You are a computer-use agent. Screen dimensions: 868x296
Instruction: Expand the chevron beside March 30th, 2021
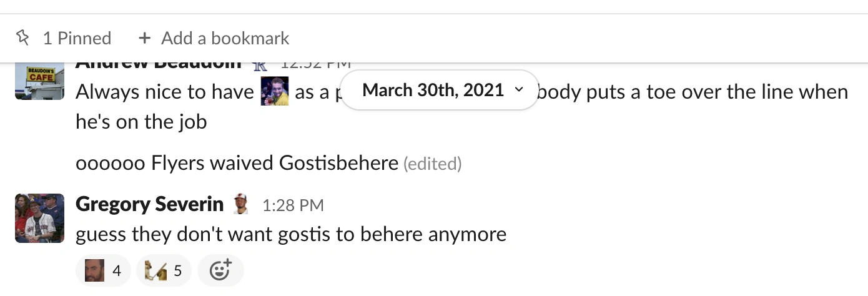coord(518,90)
